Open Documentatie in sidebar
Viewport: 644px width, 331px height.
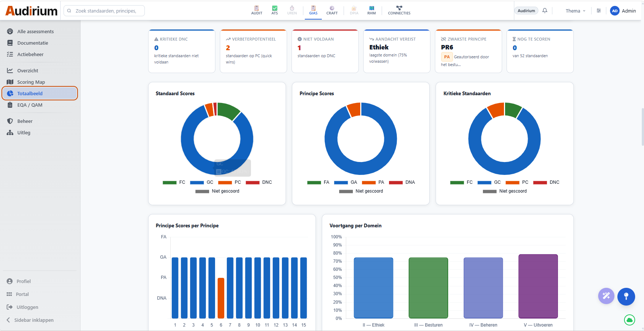pyautogui.click(x=40, y=43)
